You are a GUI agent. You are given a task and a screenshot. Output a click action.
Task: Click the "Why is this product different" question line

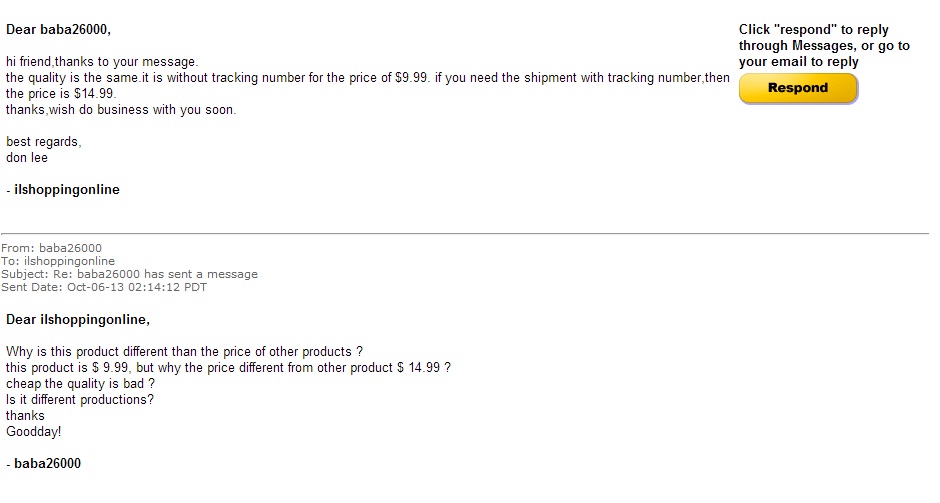tap(185, 352)
